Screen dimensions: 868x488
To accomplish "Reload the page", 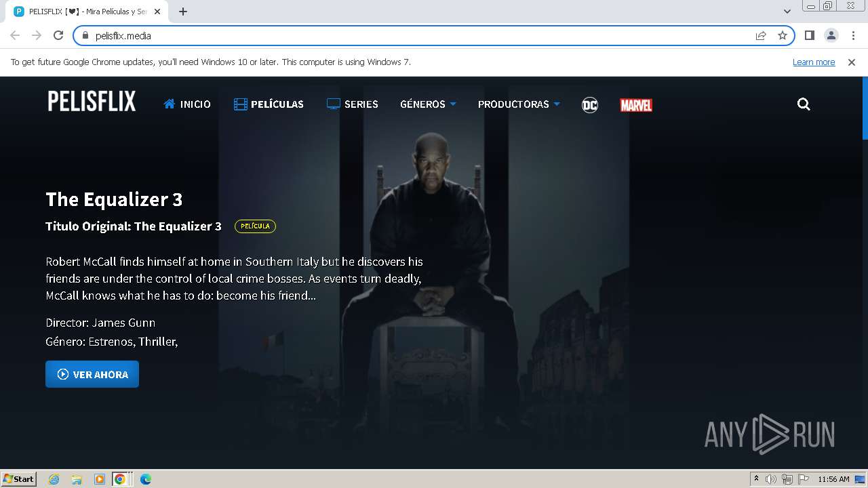I will click(58, 35).
